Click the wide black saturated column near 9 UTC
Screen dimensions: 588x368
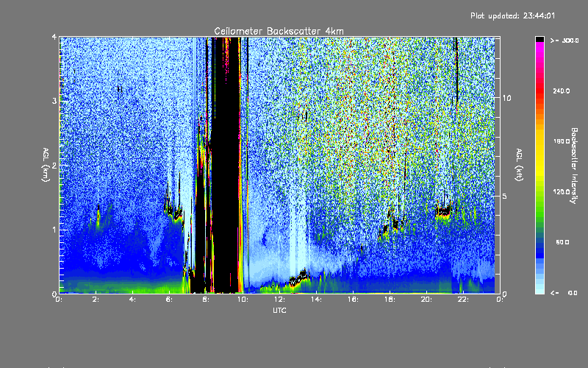click(x=226, y=165)
